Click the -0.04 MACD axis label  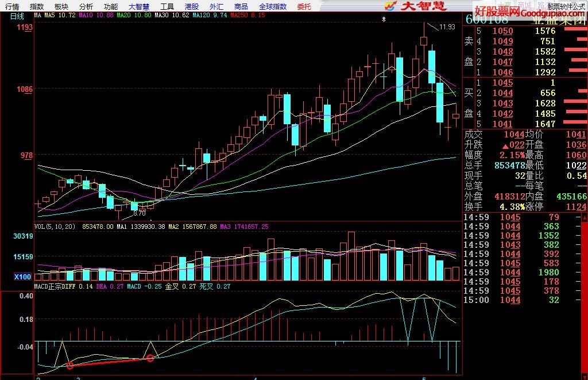point(25,347)
